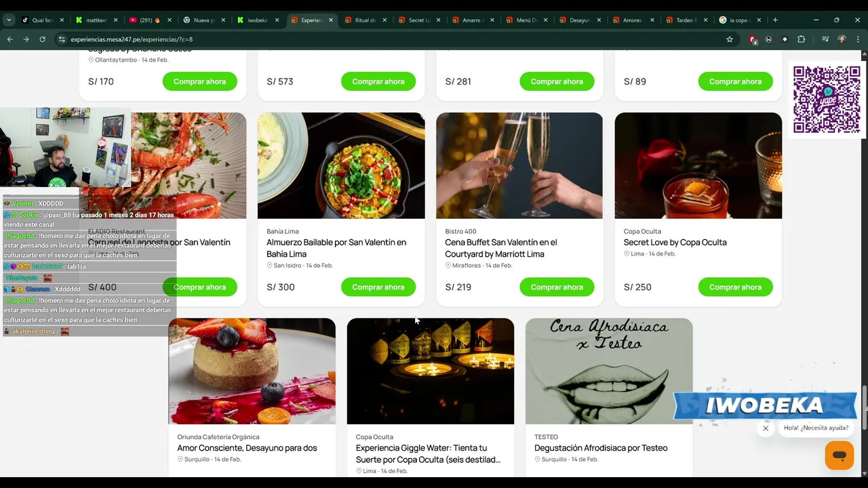Open the new tab plus button

pyautogui.click(x=775, y=20)
